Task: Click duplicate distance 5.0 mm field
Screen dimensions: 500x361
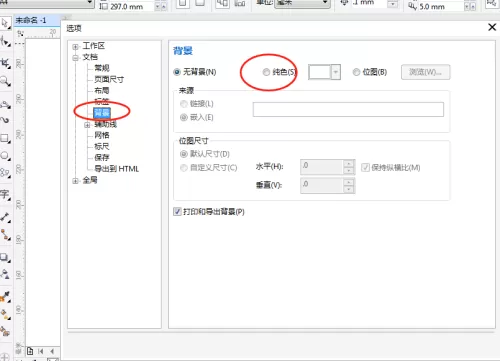Action: pos(440,6)
